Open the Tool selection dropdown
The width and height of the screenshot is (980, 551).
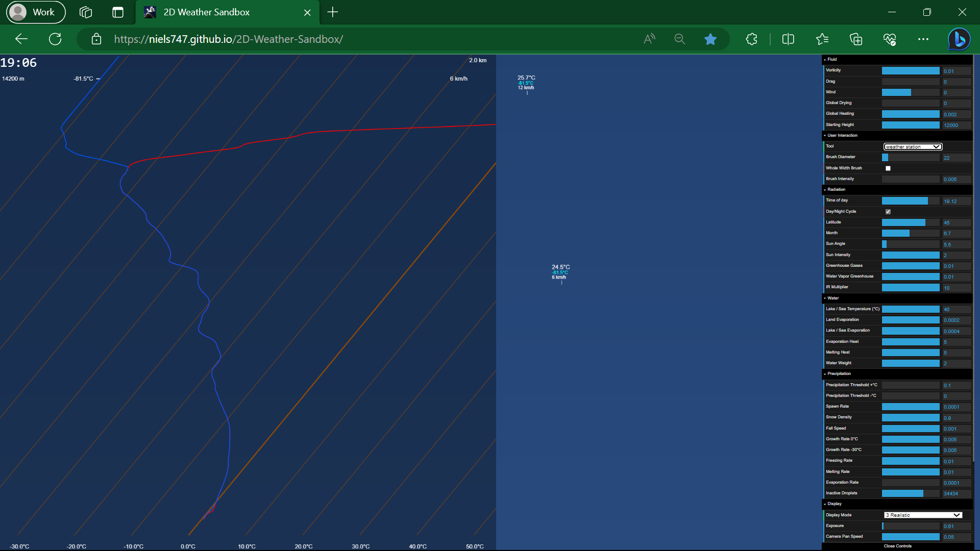[912, 146]
